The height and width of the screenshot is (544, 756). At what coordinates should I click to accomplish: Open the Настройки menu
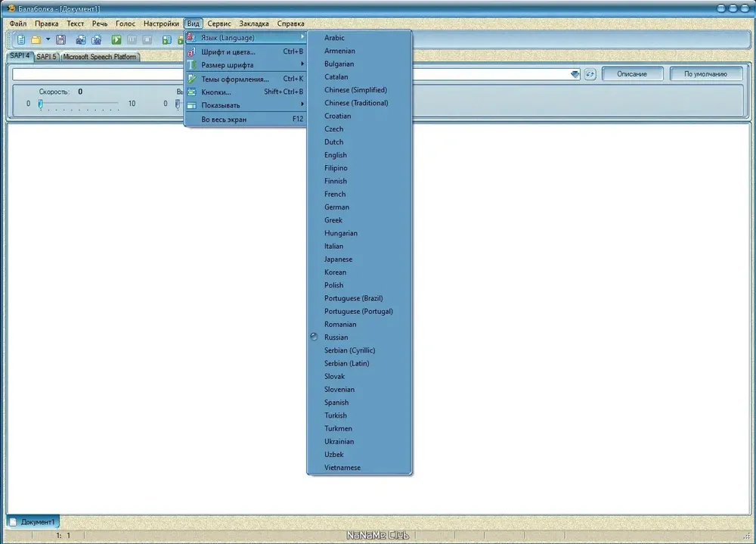point(161,23)
